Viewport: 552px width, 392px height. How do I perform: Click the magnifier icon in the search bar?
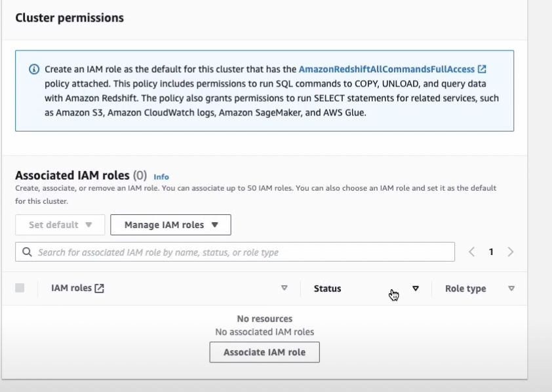click(x=28, y=252)
